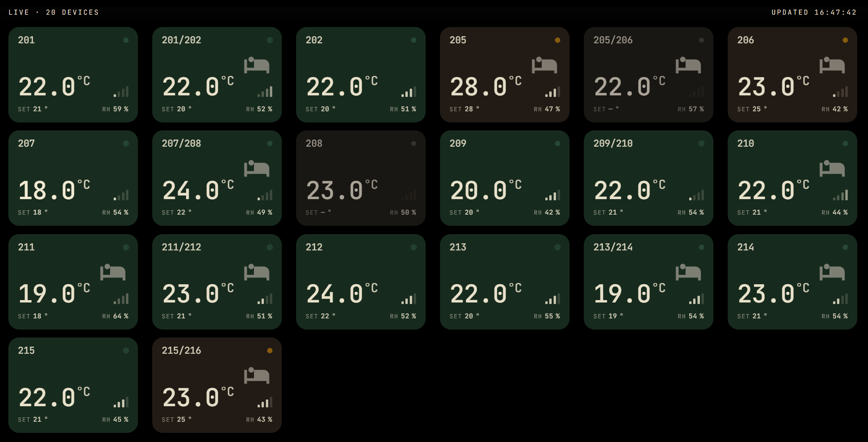Click the UPDATED 16:47:42 timestamp

point(814,12)
